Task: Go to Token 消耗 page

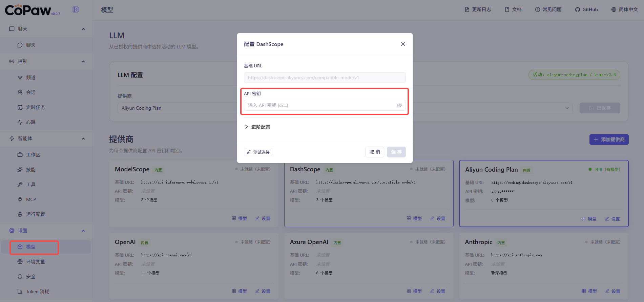Action: 46,292
